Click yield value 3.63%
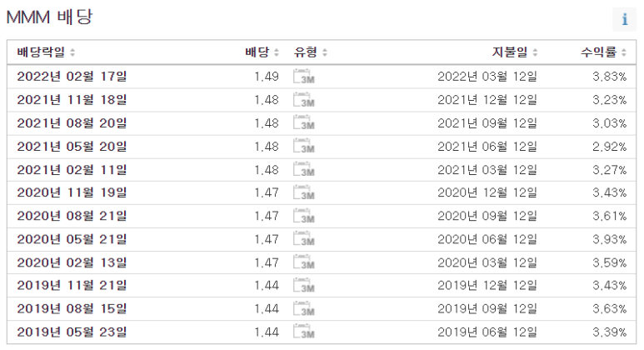Screen dimensions: 644x350 tap(610, 309)
